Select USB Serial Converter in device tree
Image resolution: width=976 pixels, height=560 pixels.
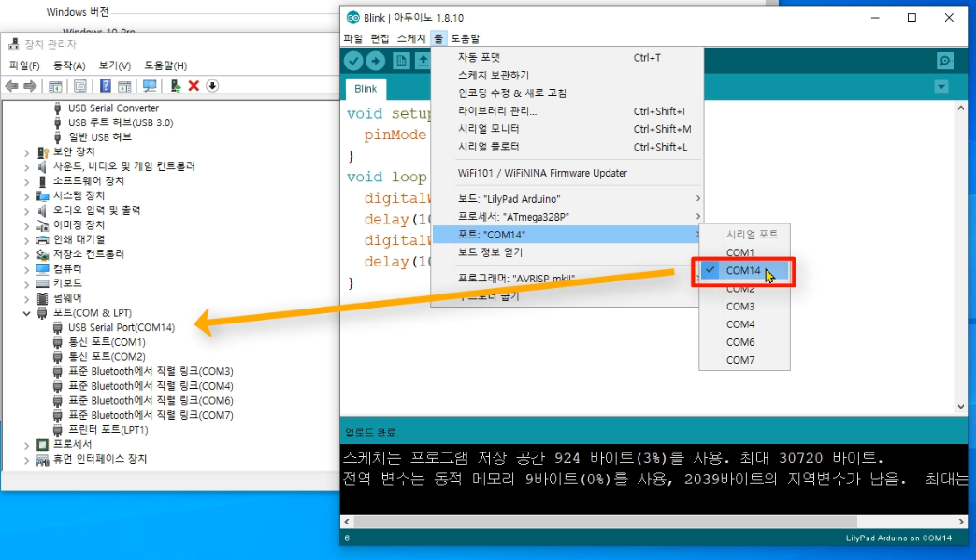[x=113, y=108]
